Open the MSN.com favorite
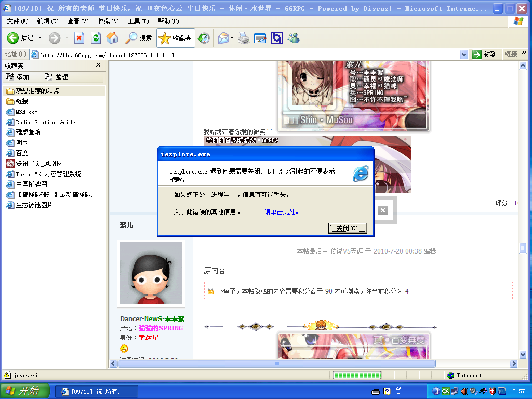This screenshot has width=532, height=399. [x=22, y=112]
